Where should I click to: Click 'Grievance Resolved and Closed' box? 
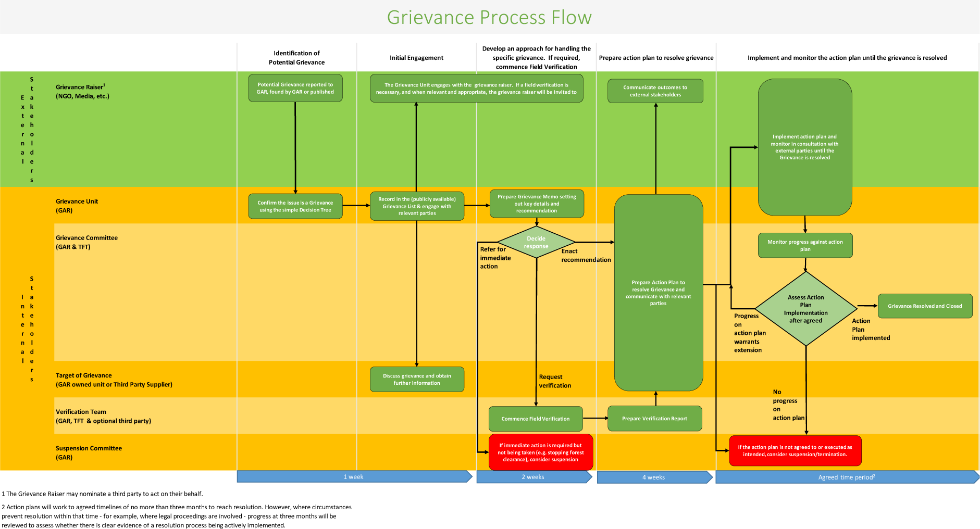(925, 306)
